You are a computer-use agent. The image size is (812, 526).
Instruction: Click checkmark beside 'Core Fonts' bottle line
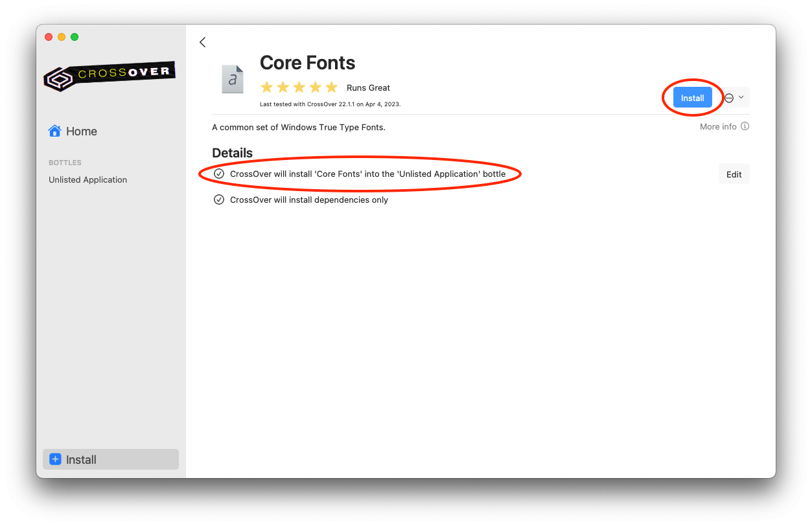pos(219,174)
